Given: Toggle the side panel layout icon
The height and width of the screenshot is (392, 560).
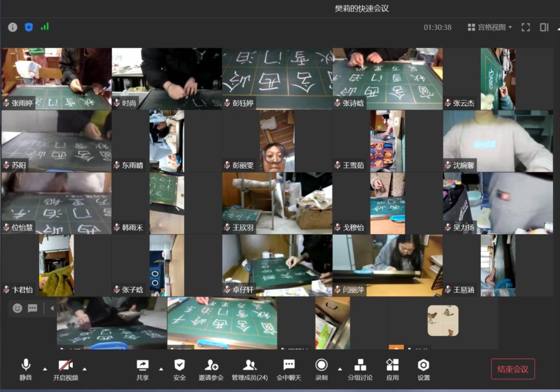Looking at the screenshot, I should (544, 27).
